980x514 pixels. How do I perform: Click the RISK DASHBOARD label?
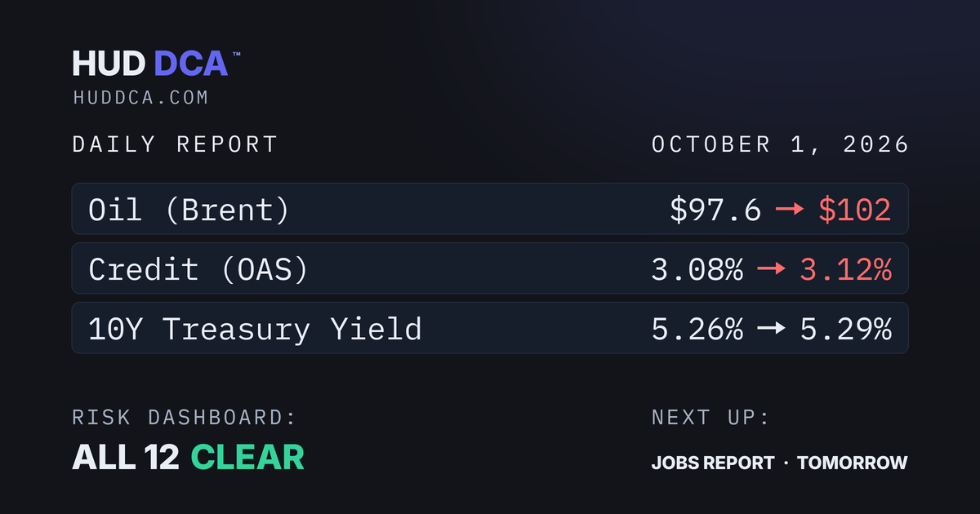tap(184, 418)
